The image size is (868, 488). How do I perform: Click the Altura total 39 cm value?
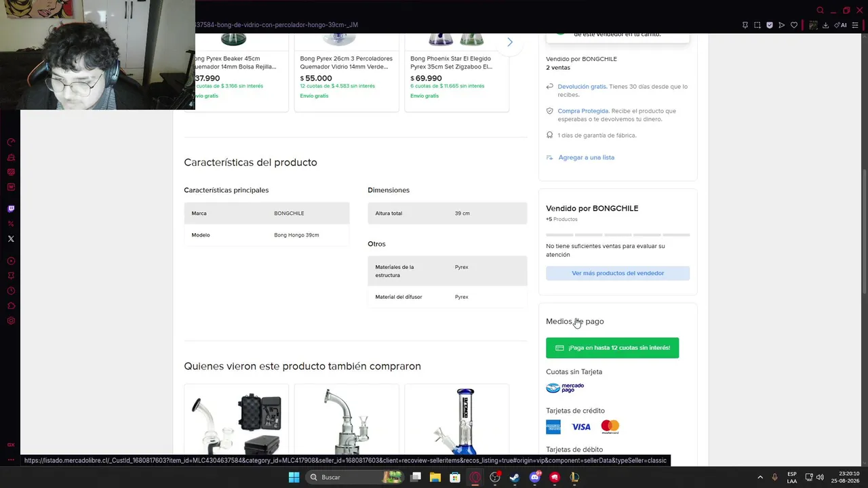tap(462, 213)
